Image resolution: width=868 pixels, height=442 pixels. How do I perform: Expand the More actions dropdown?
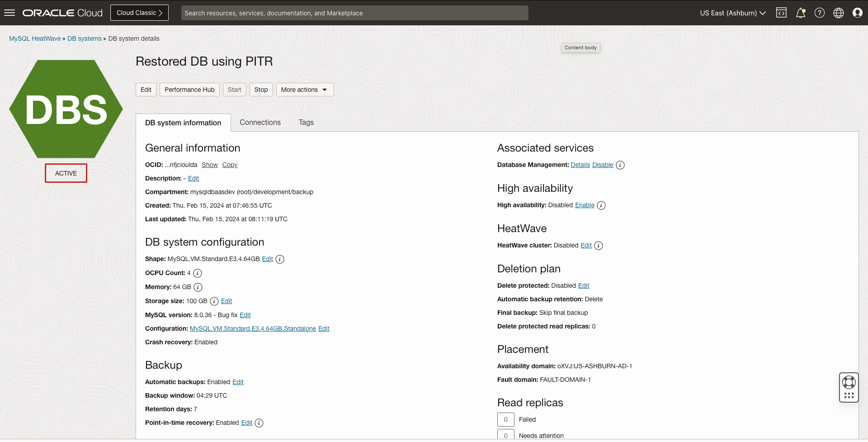pos(305,90)
